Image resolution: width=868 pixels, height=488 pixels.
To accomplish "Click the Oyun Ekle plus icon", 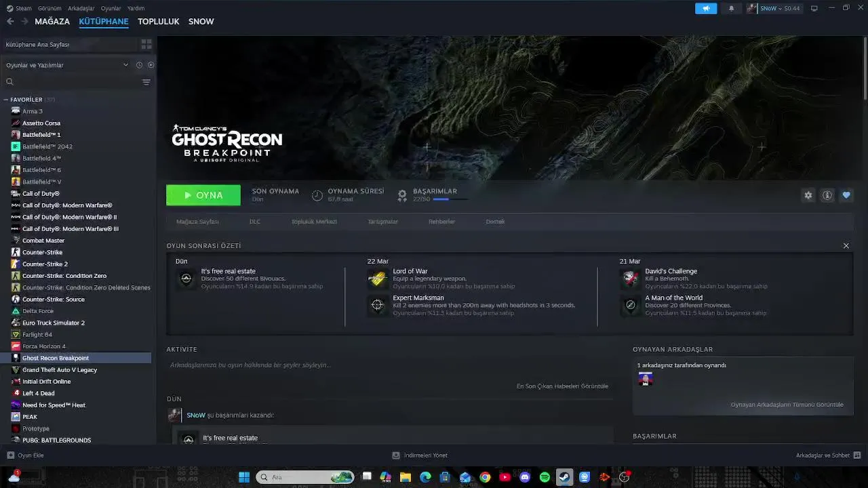I will 10,455.
